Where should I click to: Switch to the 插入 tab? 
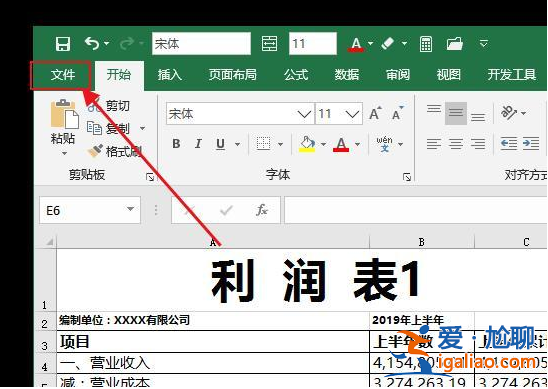pyautogui.click(x=170, y=75)
